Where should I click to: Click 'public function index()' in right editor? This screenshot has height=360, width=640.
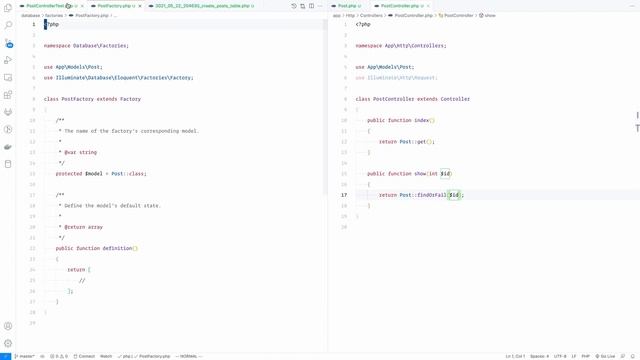tap(401, 120)
